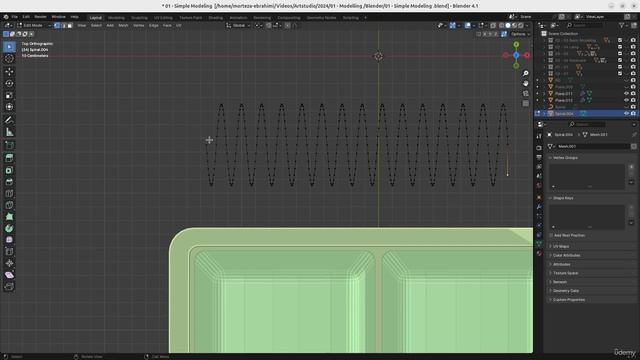Open Global transform orientation dropdown
Image resolution: width=640 pixels, height=360 pixels.
[238, 25]
